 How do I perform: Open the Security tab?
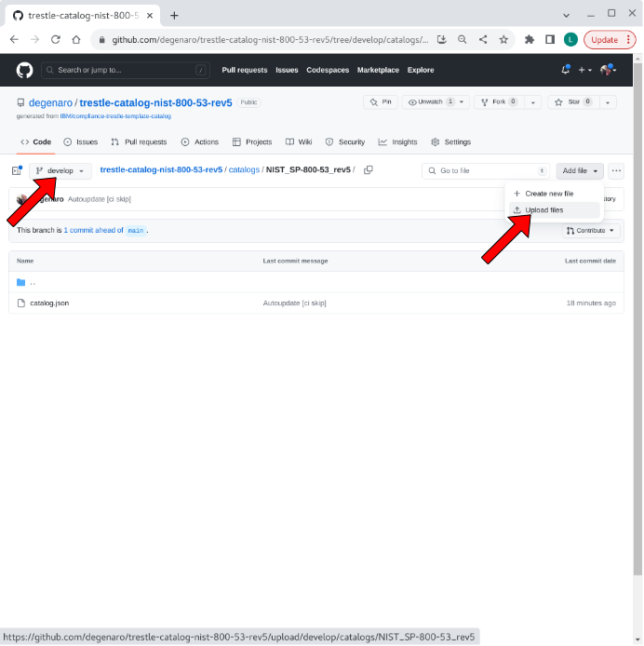tap(345, 142)
